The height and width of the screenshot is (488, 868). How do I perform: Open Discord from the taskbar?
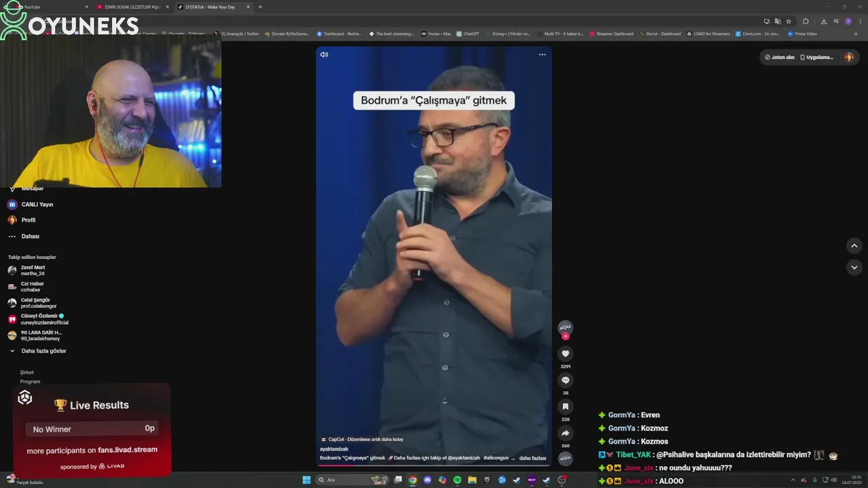point(427,480)
